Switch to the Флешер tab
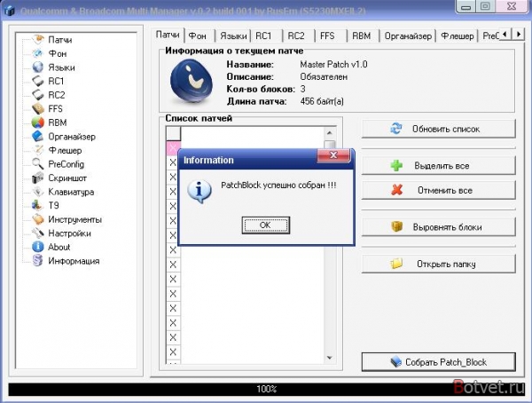The width and height of the screenshot is (532, 403). click(457, 36)
